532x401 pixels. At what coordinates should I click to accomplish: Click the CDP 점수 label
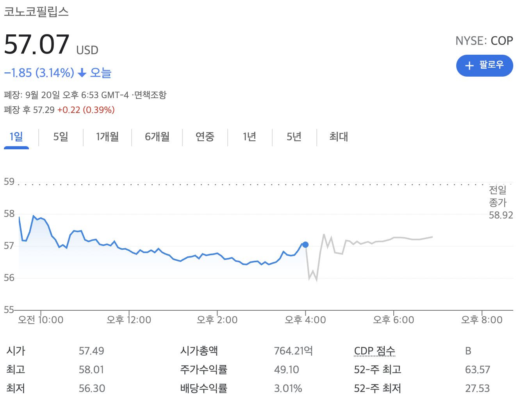(x=375, y=351)
